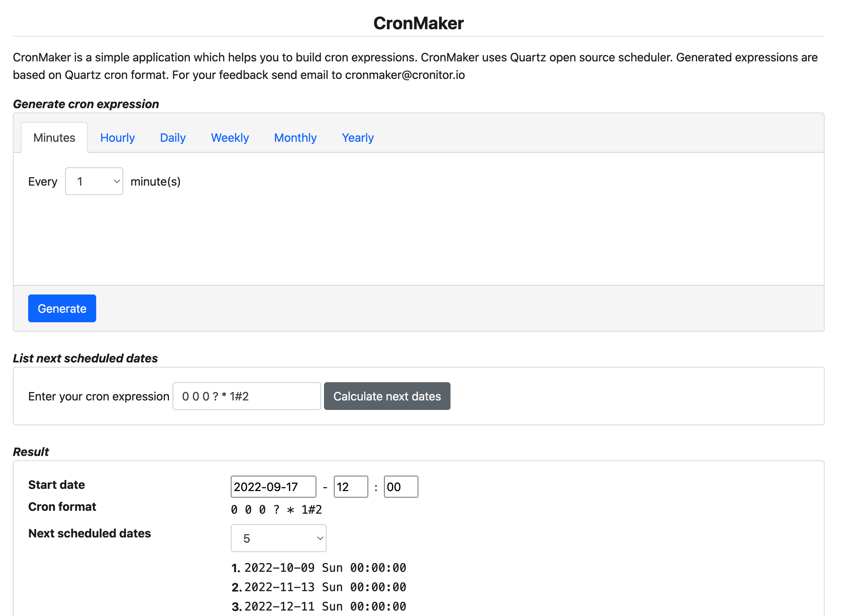
Task: Go to the Monthly tab
Action: (x=295, y=138)
